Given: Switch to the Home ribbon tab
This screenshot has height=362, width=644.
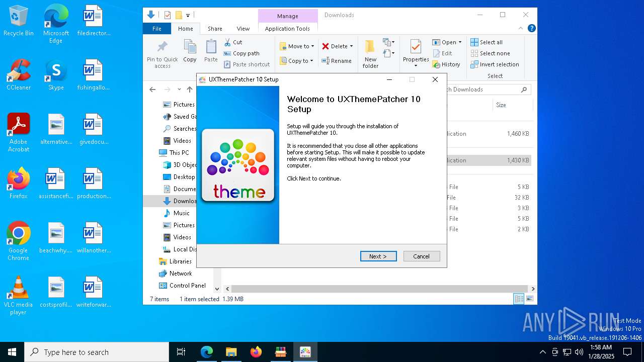Looking at the screenshot, I should (x=185, y=29).
